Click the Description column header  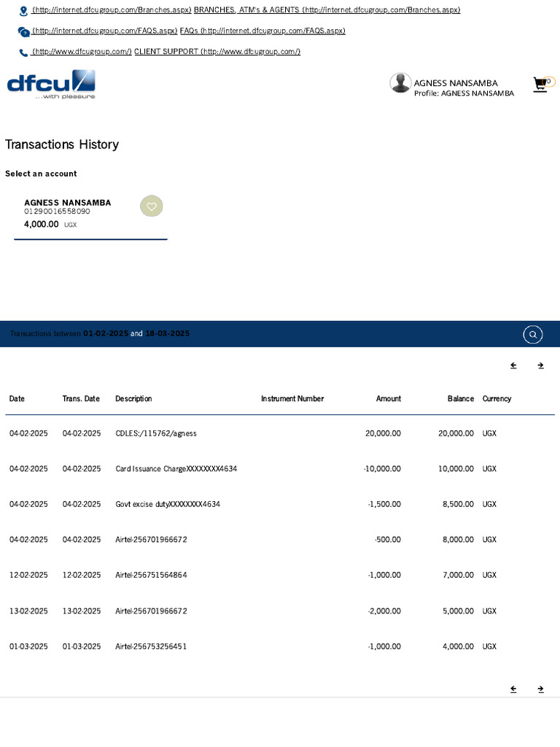133,399
